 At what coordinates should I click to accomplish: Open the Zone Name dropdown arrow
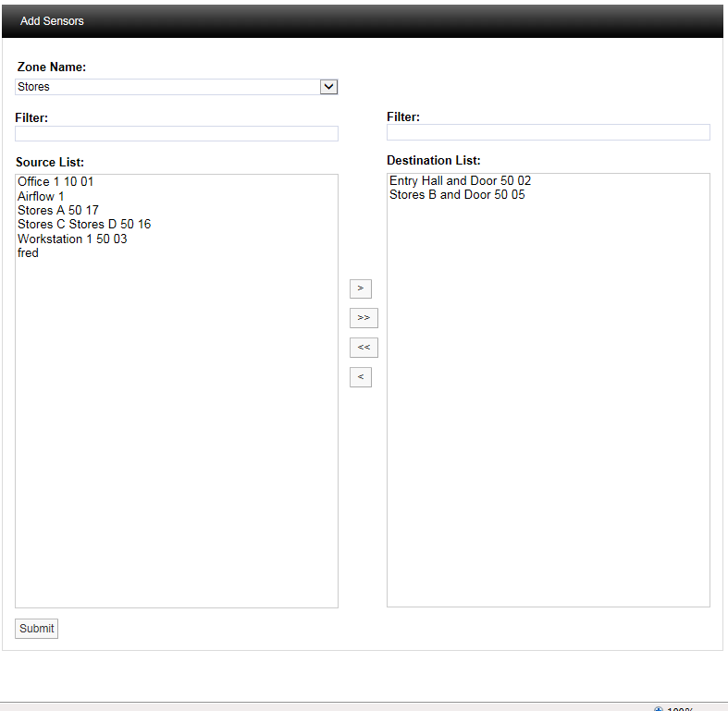click(x=328, y=87)
